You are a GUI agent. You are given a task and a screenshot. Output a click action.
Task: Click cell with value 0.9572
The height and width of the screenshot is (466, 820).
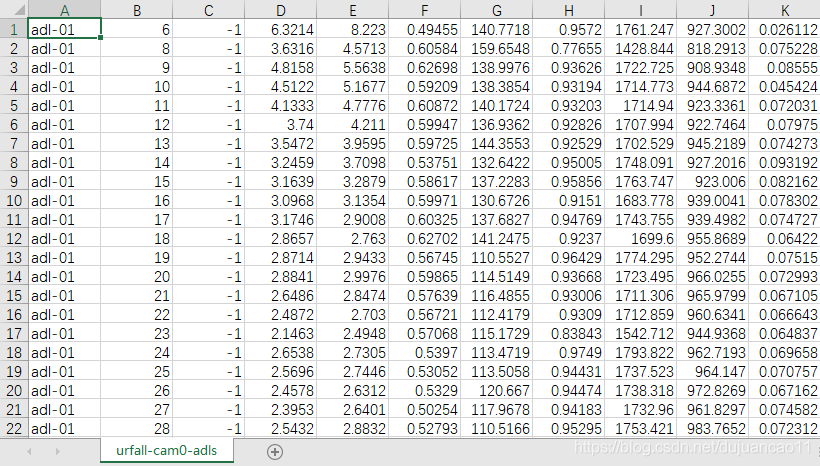pos(568,29)
